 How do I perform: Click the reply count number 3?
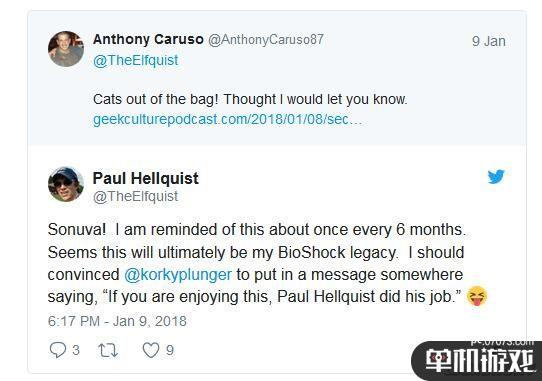tap(76, 350)
